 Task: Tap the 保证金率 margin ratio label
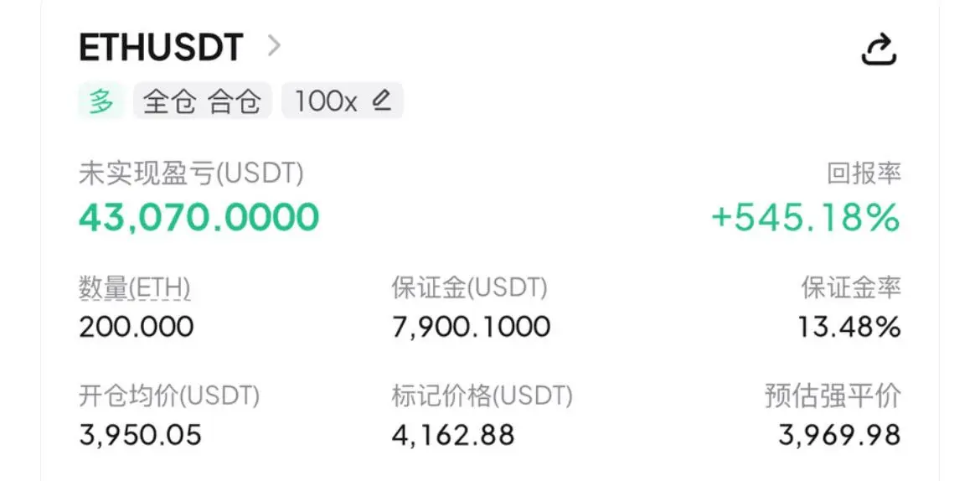click(x=851, y=287)
